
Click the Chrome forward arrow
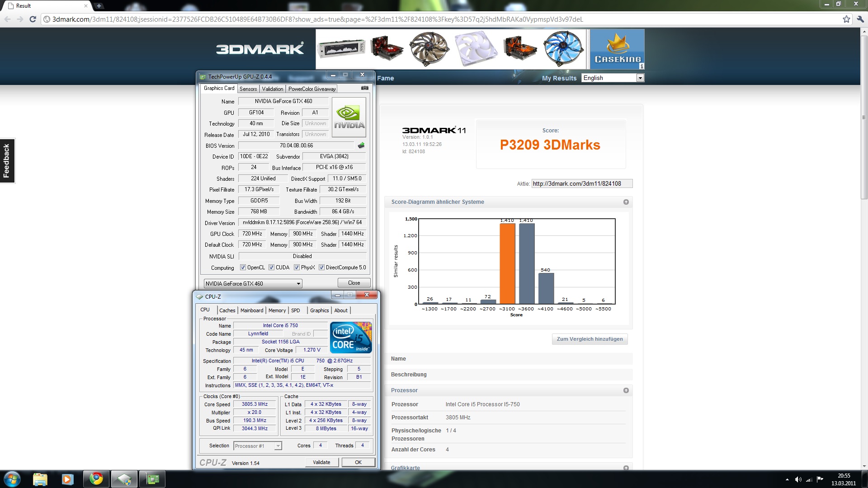(20, 19)
